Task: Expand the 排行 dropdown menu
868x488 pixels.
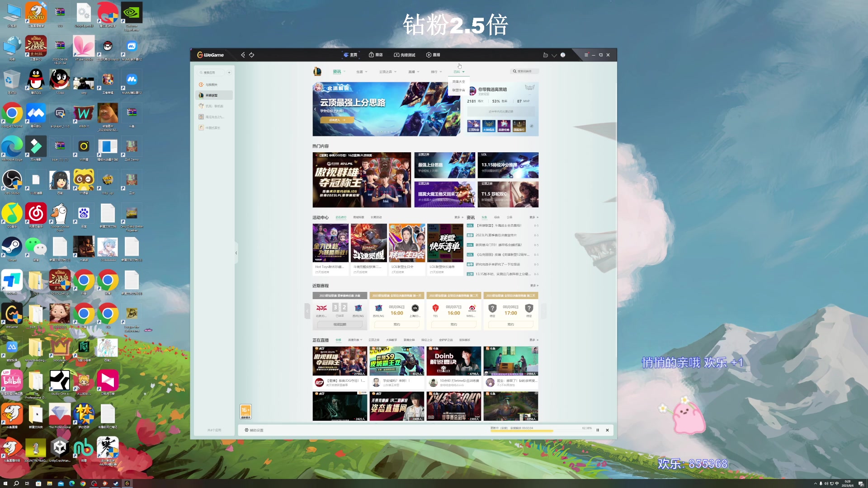Action: pyautogui.click(x=436, y=72)
